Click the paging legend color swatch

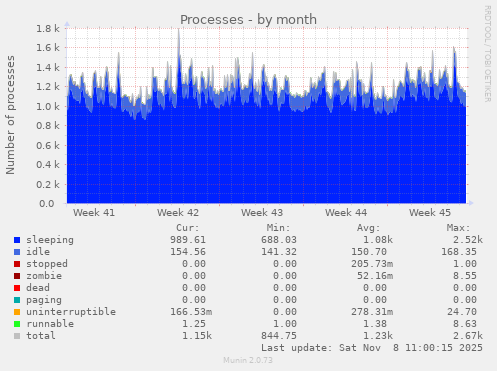[x=17, y=300]
